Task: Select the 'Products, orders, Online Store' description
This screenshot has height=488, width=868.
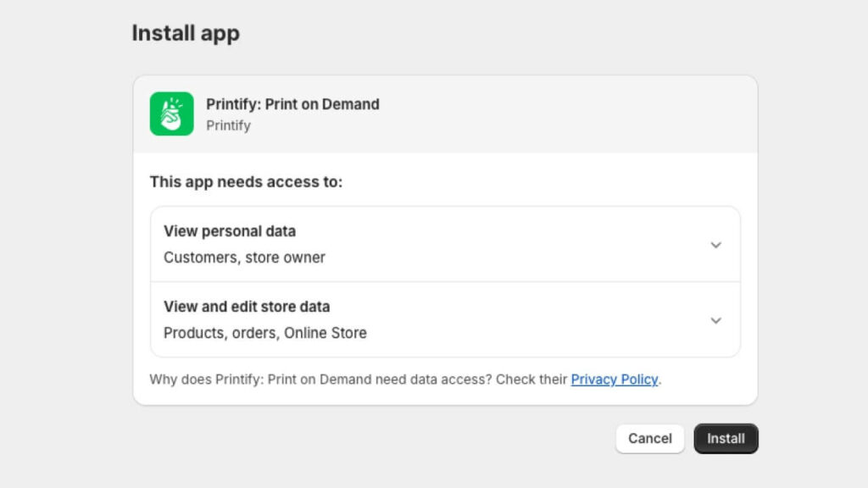Action: [x=264, y=333]
